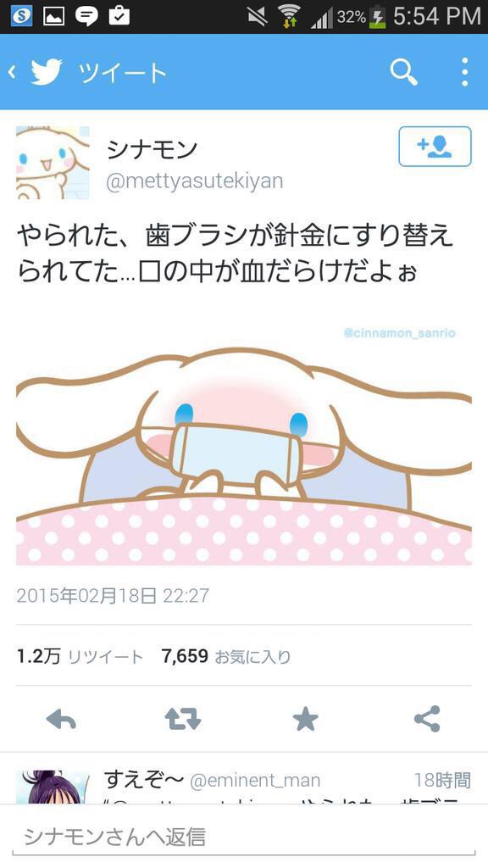This screenshot has width=488, height=868.
Task: Retweet this tweet
Action: point(183,719)
